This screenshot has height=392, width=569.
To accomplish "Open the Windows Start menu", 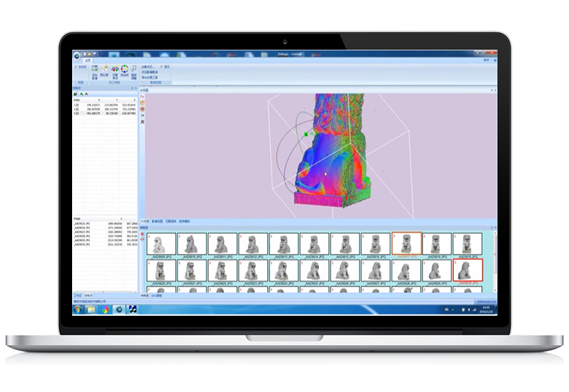I will point(77,309).
